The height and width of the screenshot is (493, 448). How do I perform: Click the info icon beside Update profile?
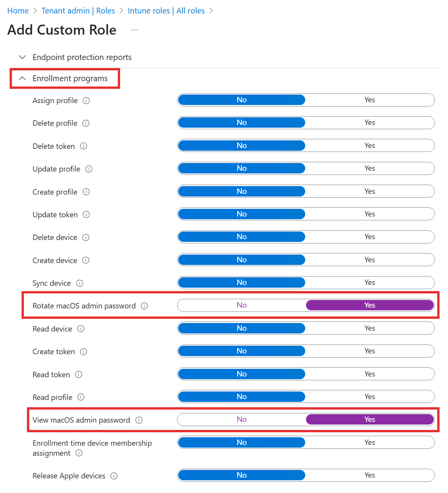(89, 169)
